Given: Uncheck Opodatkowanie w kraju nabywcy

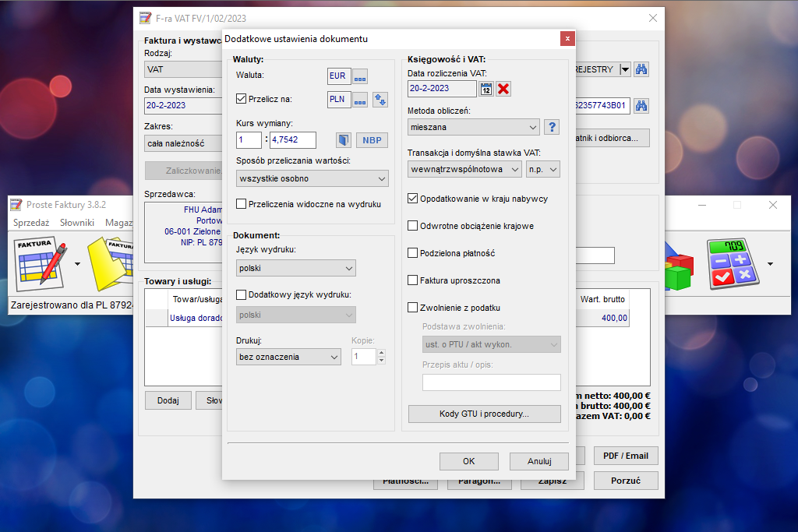Looking at the screenshot, I should tap(413, 199).
